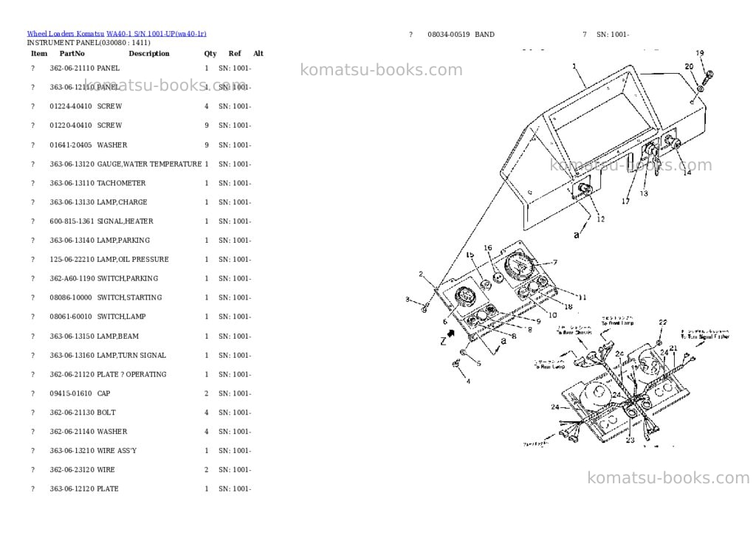Click the PartNo column header
Screen dimensions: 756x535
click(72, 53)
